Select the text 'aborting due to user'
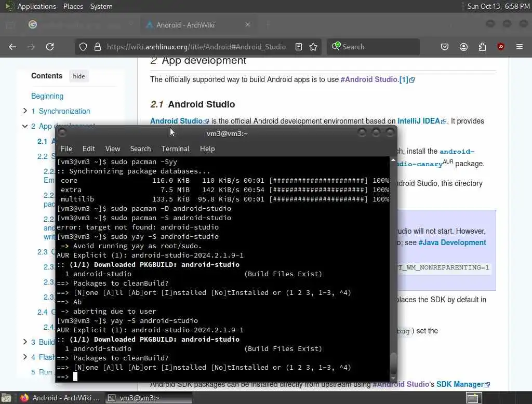This screenshot has height=404, width=532. point(115,311)
